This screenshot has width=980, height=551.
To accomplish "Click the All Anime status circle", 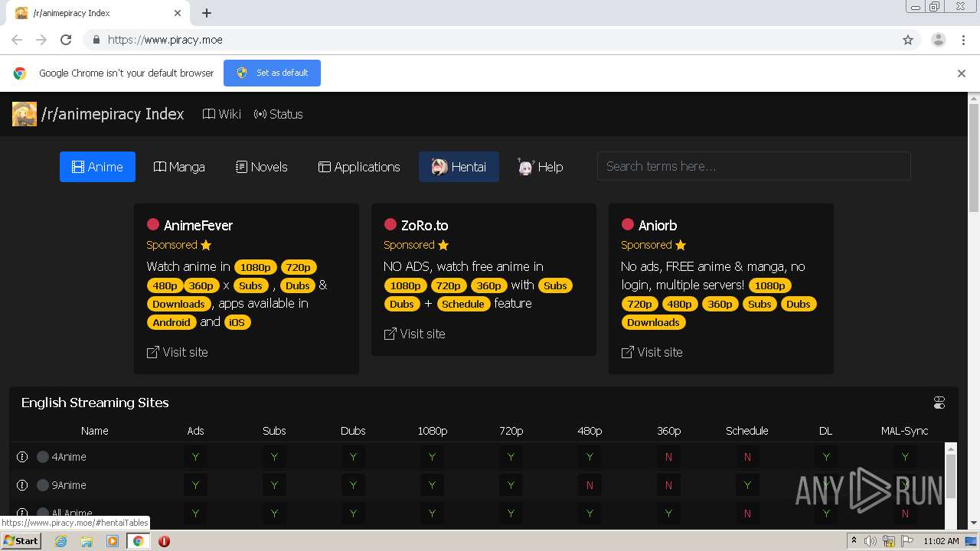I will pos(43,514).
